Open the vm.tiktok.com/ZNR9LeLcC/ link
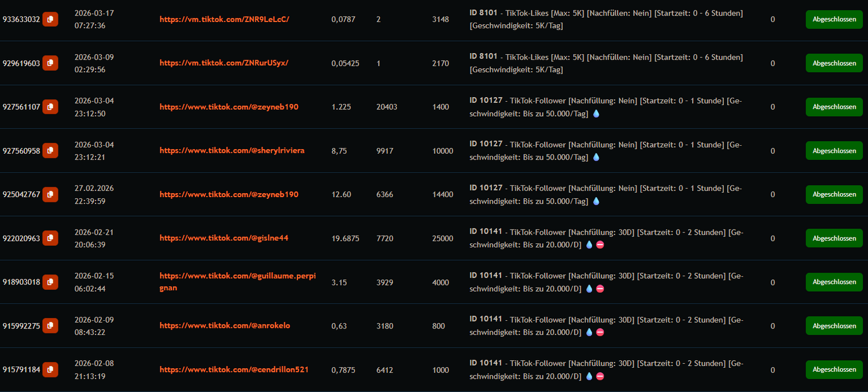Image resolution: width=868 pixels, height=392 pixels. 224,19
